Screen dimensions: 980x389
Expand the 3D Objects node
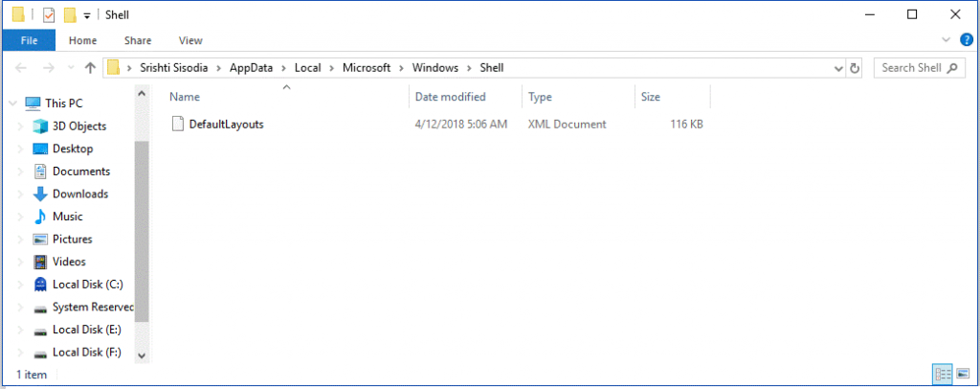tap(21, 126)
